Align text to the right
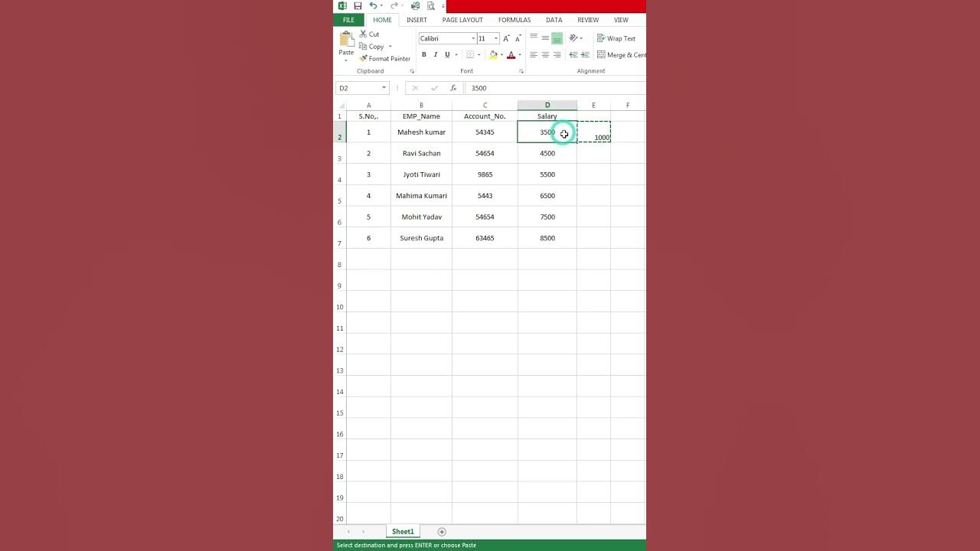 pyautogui.click(x=557, y=55)
